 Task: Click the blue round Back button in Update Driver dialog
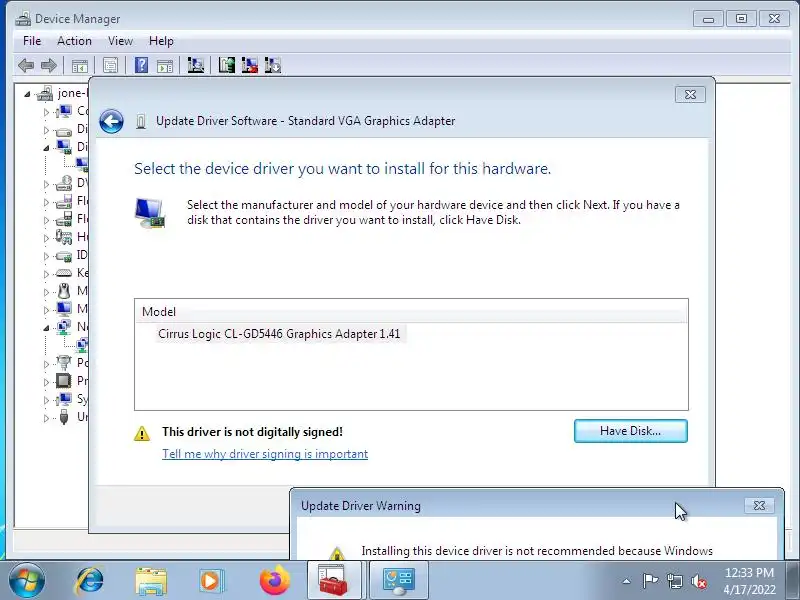(x=111, y=121)
